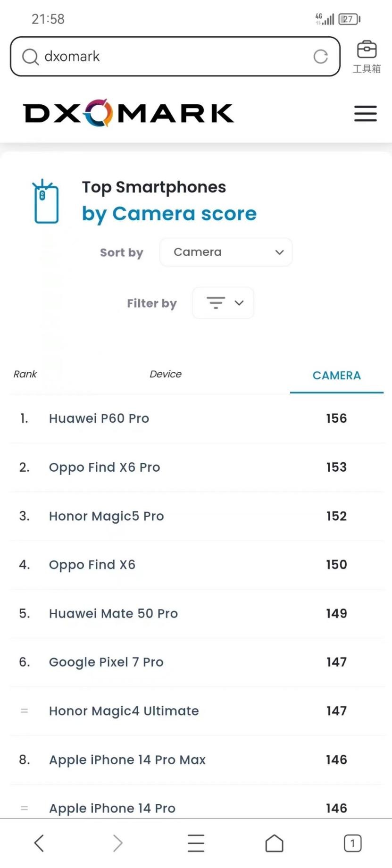Focus the dxomark address bar
The height and width of the screenshot is (868, 392).
pyautogui.click(x=175, y=57)
